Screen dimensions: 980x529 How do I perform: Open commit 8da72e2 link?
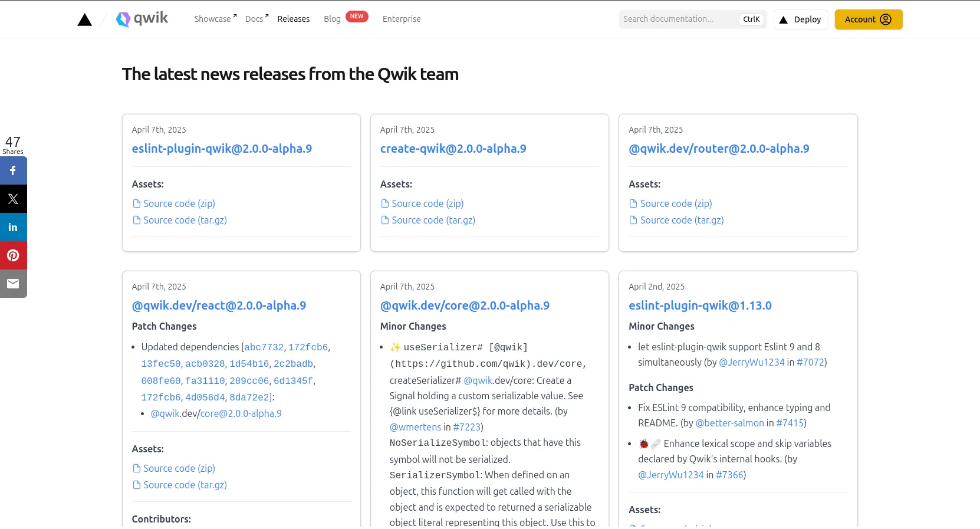click(249, 397)
